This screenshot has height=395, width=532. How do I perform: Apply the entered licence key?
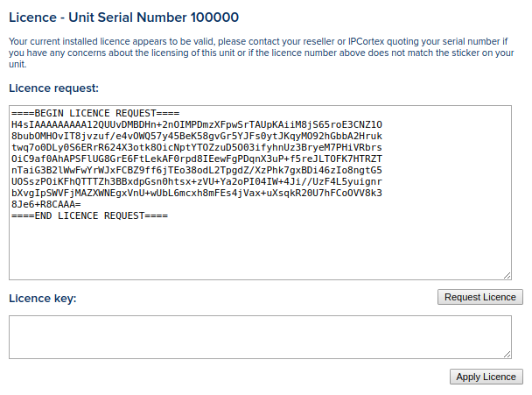pyautogui.click(x=486, y=377)
